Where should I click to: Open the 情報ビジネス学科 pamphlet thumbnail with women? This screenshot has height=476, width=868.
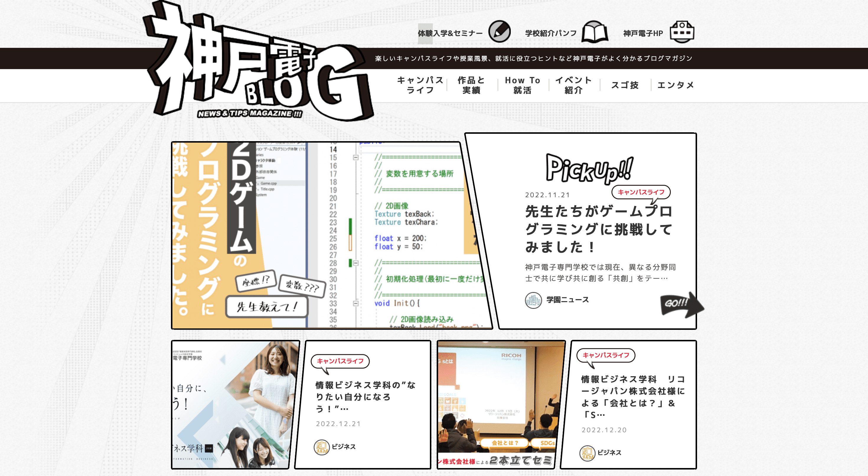235,405
